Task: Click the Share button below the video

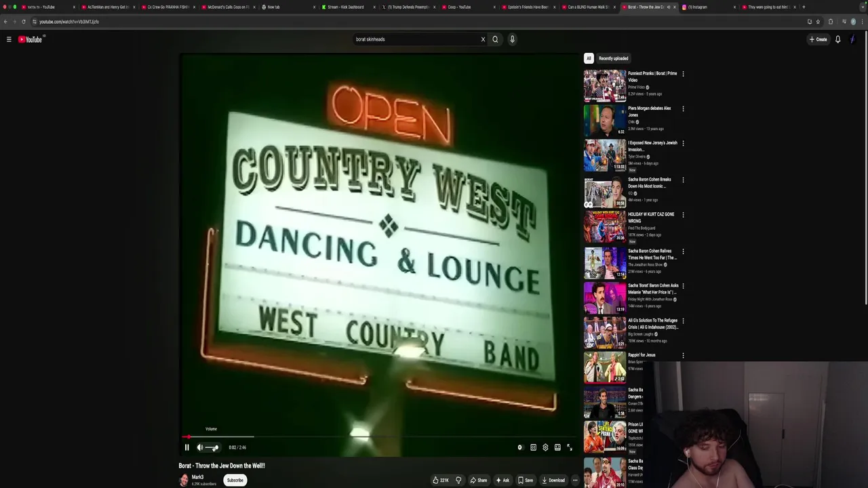Action: (479, 480)
